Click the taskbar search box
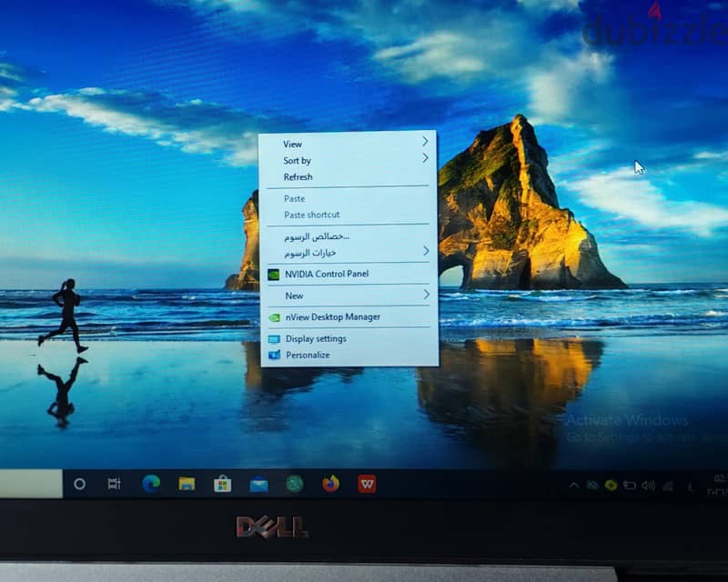 point(31,484)
